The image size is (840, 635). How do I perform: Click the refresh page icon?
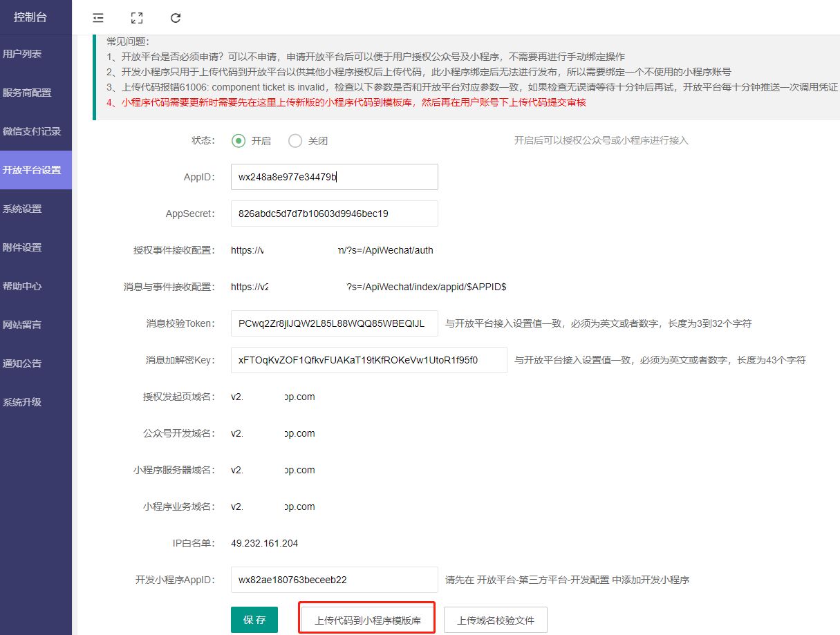176,18
